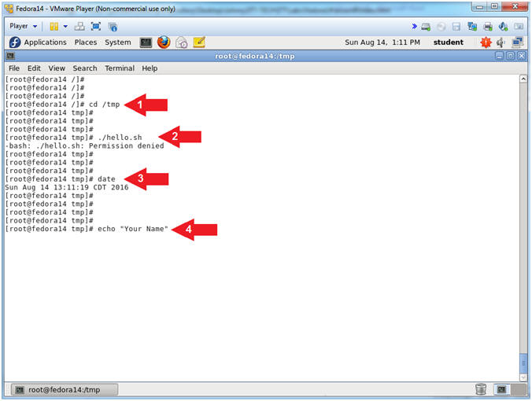Open the terminal File menu

(x=14, y=68)
